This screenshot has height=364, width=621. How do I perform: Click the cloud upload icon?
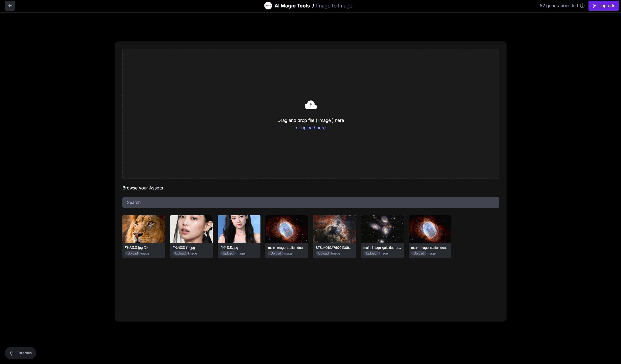tap(311, 105)
